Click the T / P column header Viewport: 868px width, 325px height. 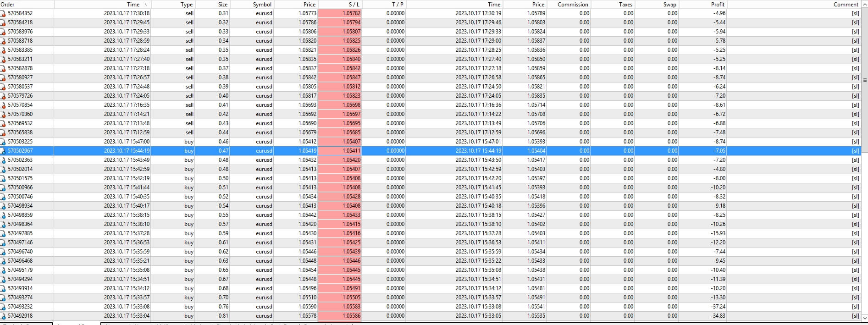tap(384, 4)
